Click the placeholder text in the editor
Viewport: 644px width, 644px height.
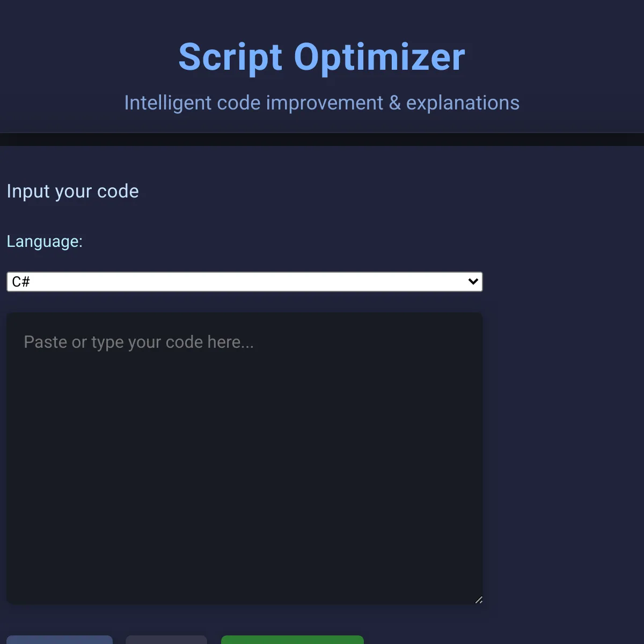(x=138, y=342)
